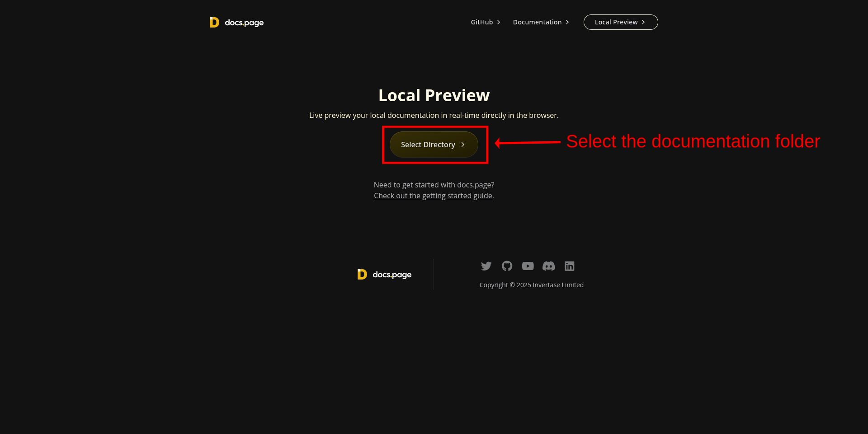The height and width of the screenshot is (434, 868).
Task: Click the 'Live preview your local documentation' description
Action: click(x=434, y=115)
